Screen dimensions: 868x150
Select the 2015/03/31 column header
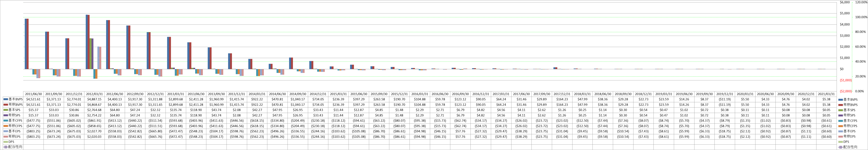[x=338, y=94]
